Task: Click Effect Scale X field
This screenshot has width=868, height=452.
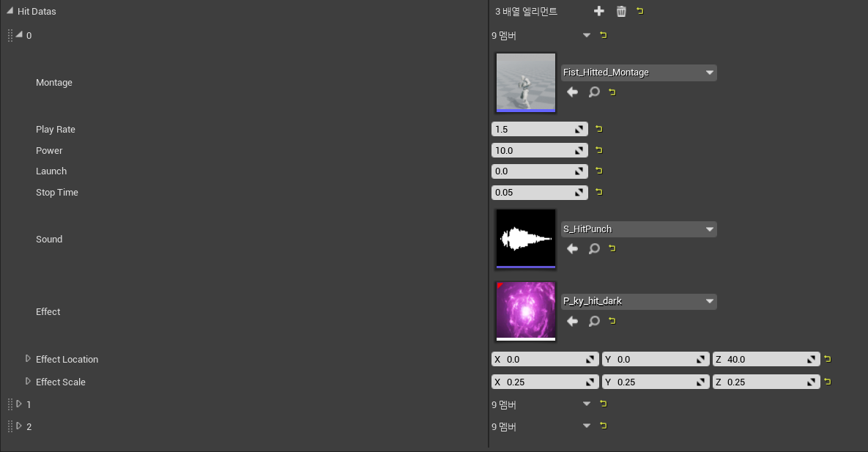Action: [545, 382]
